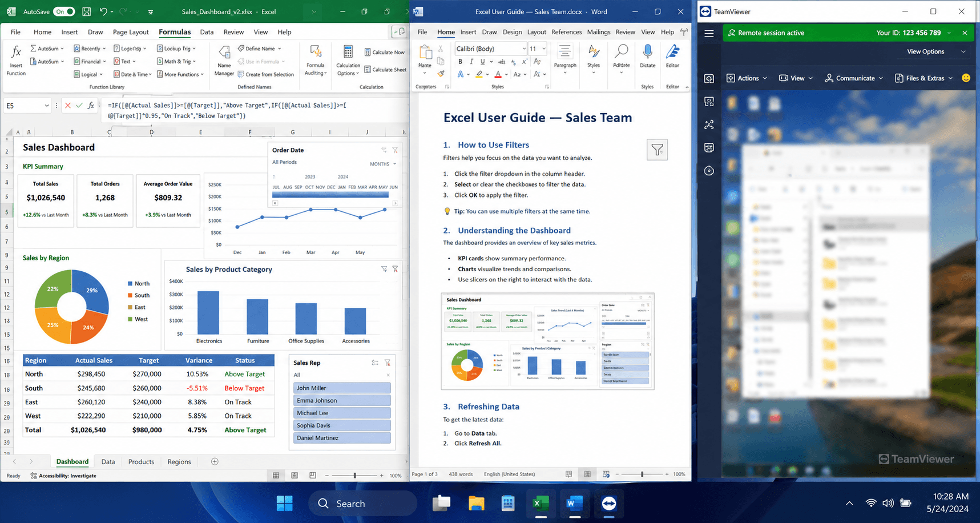Save the Excel workbook via save icon
Viewport: 980px width, 523px height.
tap(86, 11)
